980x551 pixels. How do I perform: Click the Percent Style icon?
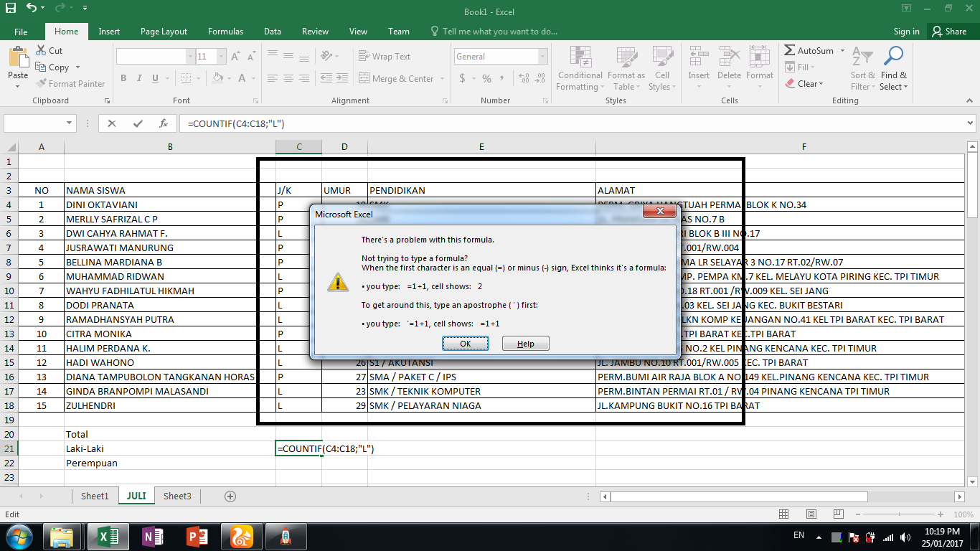pos(487,78)
